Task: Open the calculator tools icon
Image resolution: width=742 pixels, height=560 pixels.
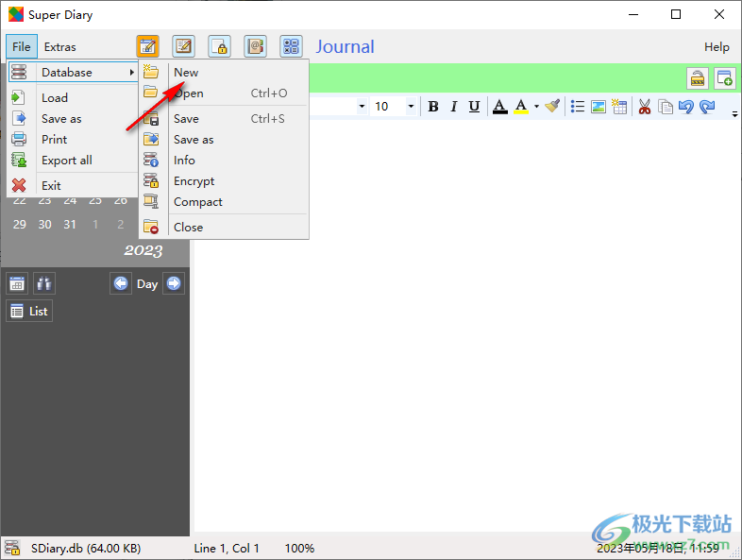Action: (x=291, y=46)
